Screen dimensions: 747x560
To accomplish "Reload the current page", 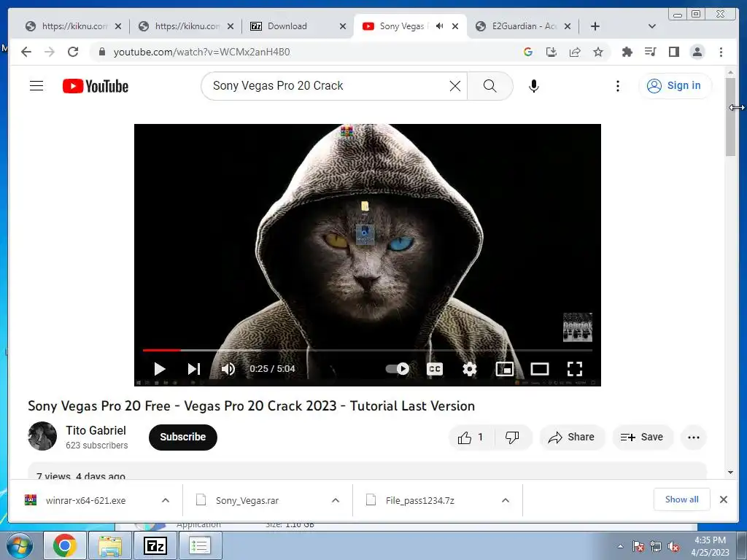I will [x=73, y=52].
